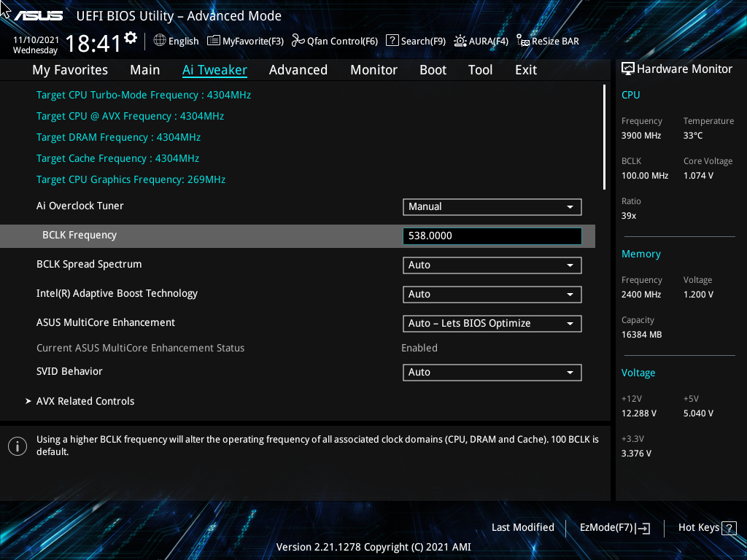
Task: Click the Version 2.21.1278 copyright text
Action: click(x=373, y=547)
